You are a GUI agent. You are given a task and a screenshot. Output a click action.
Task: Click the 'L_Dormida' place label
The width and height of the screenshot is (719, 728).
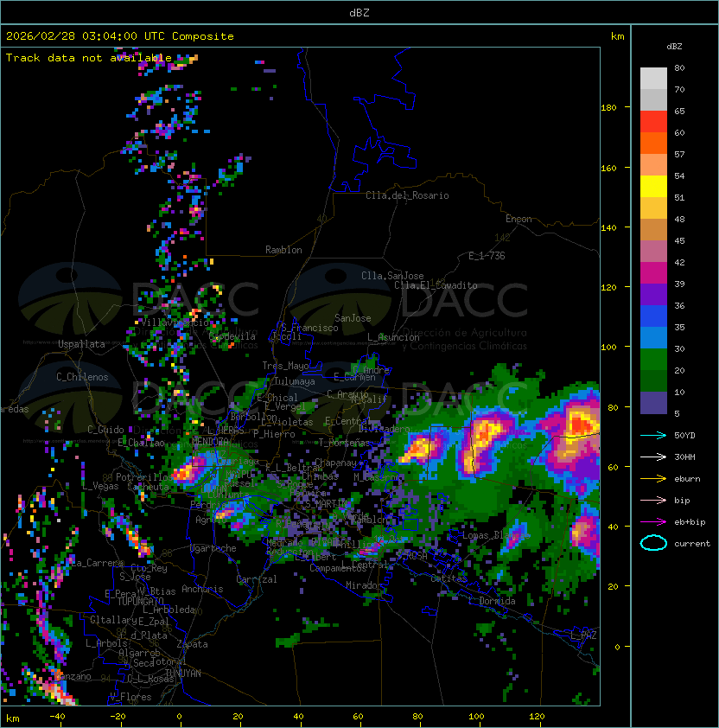pyautogui.click(x=492, y=601)
